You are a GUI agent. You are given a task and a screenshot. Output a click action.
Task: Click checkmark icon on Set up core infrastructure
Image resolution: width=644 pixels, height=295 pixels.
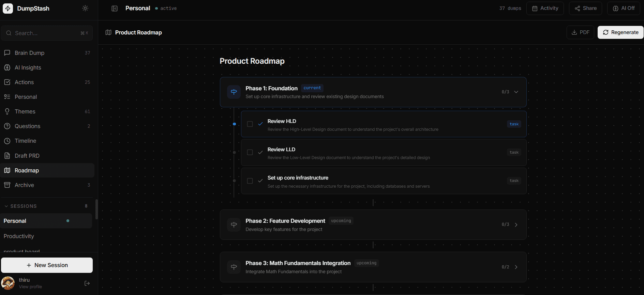coord(260,181)
